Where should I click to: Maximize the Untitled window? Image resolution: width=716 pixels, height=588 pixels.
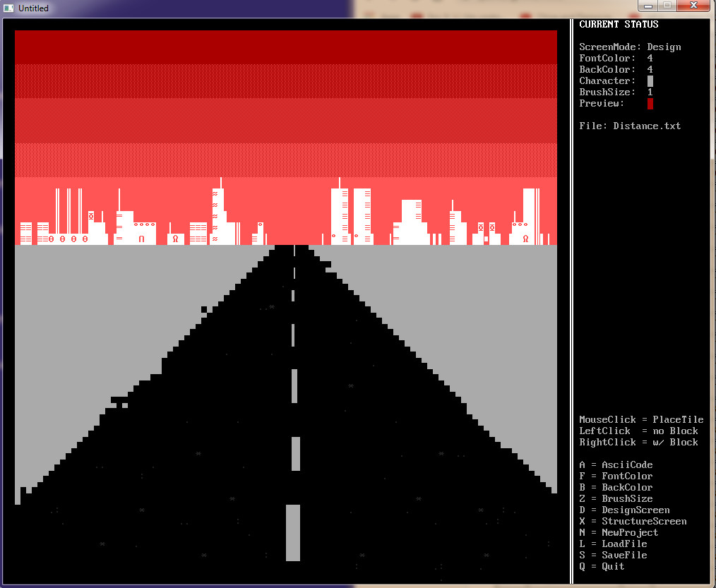click(x=667, y=6)
